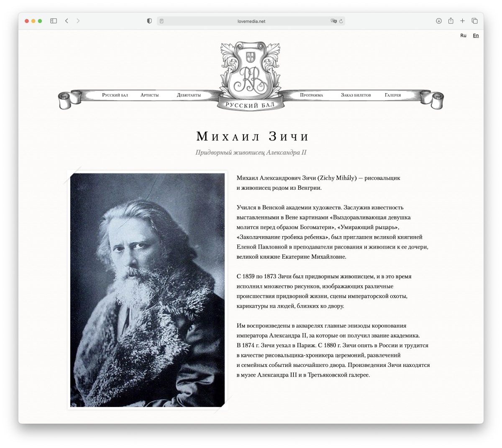Go back to the previous page
The image size is (502, 448).
67,21
